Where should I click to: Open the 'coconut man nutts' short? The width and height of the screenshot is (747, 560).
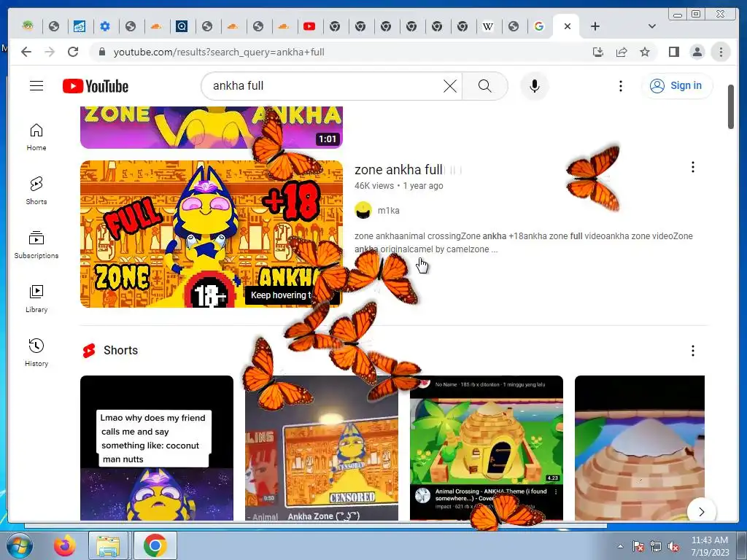tap(157, 448)
